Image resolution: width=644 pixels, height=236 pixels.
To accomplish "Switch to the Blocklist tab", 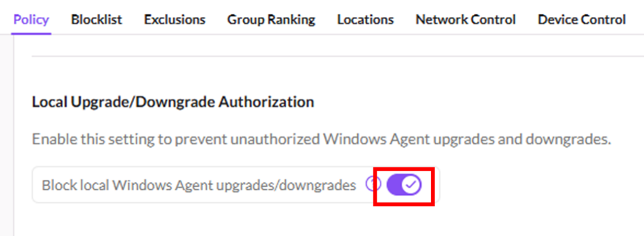I will [x=96, y=20].
